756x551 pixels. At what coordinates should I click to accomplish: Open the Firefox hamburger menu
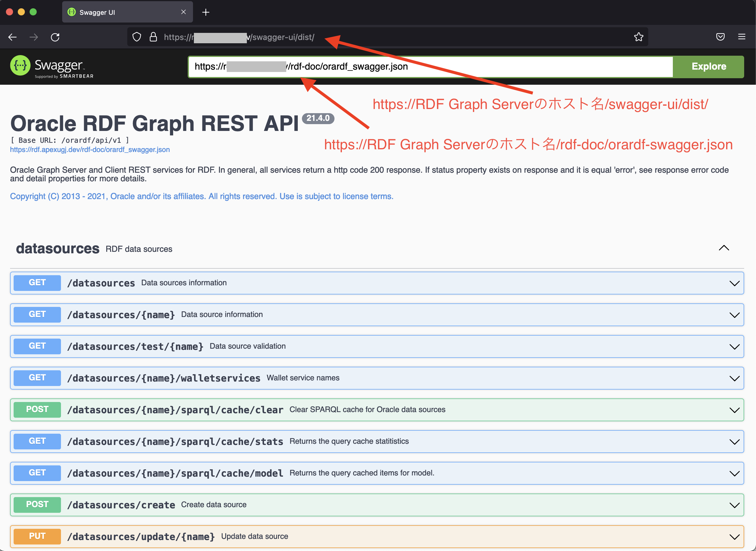point(742,37)
